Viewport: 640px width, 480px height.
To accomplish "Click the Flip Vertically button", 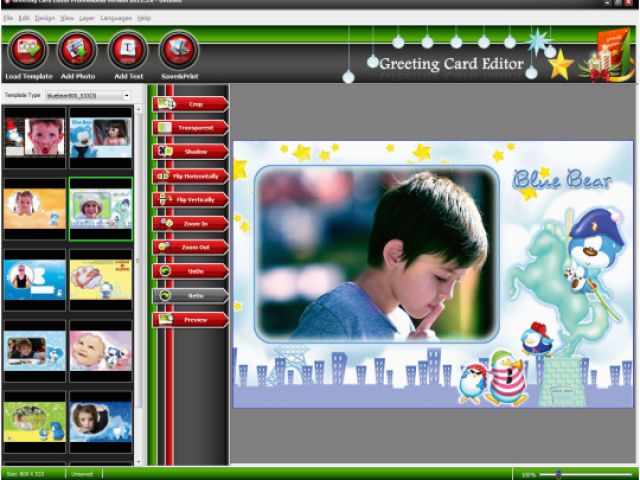I will pyautogui.click(x=190, y=200).
